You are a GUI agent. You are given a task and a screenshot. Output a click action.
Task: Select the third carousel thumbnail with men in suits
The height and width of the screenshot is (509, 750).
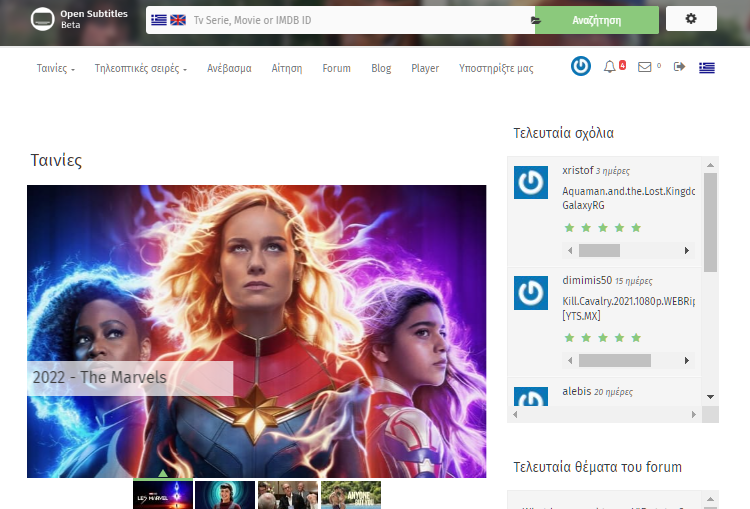[x=288, y=495]
